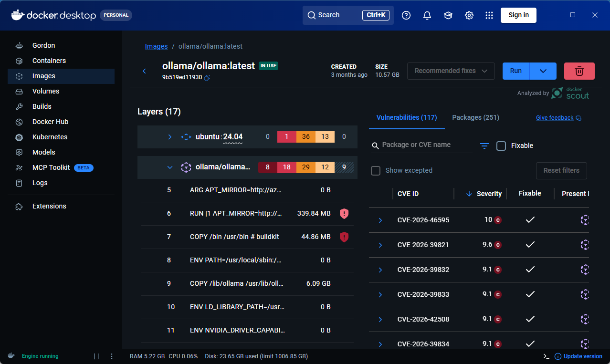Check the Show excepted checkbox
Viewport: 610px width, 364px height.
pos(376,171)
